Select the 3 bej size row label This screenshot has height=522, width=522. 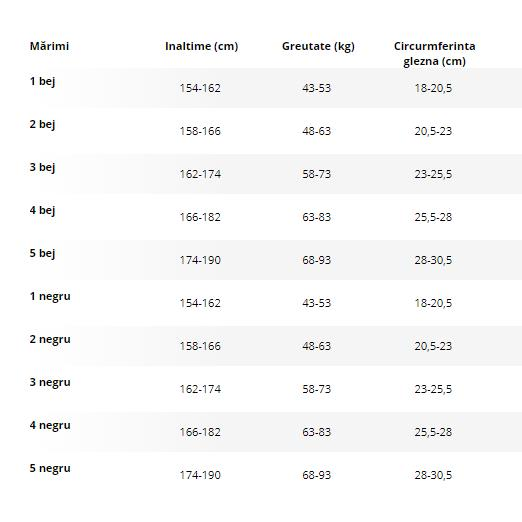pyautogui.click(x=42, y=167)
